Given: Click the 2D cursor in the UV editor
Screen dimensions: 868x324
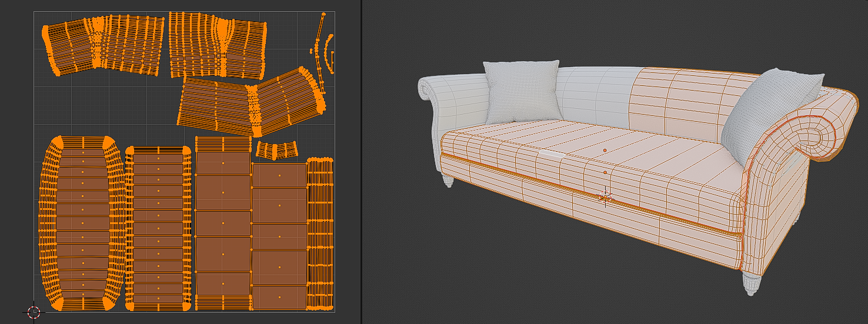Looking at the screenshot, I should pos(34,312).
